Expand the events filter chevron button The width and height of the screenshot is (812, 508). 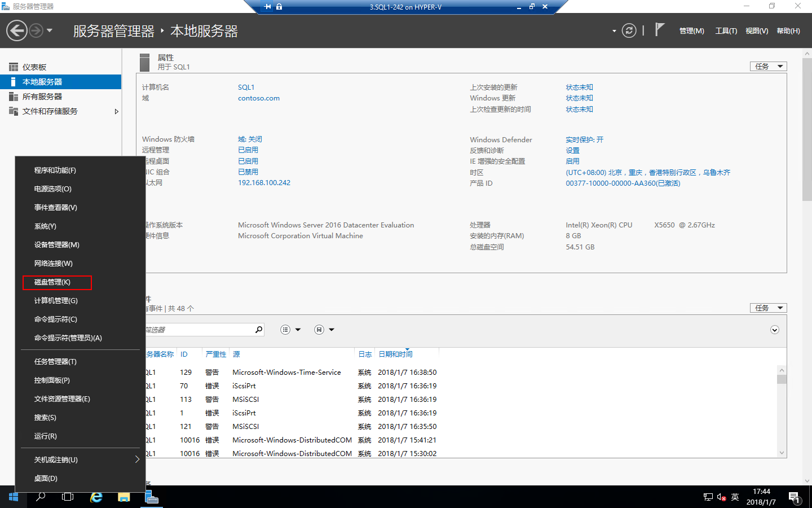coord(775,330)
